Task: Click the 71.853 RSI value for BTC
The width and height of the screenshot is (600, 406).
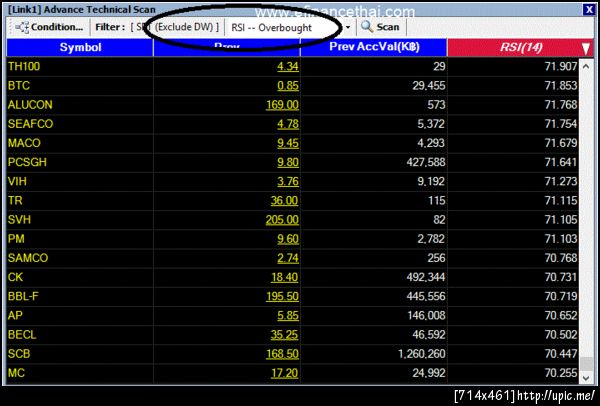Action: pyautogui.click(x=561, y=86)
